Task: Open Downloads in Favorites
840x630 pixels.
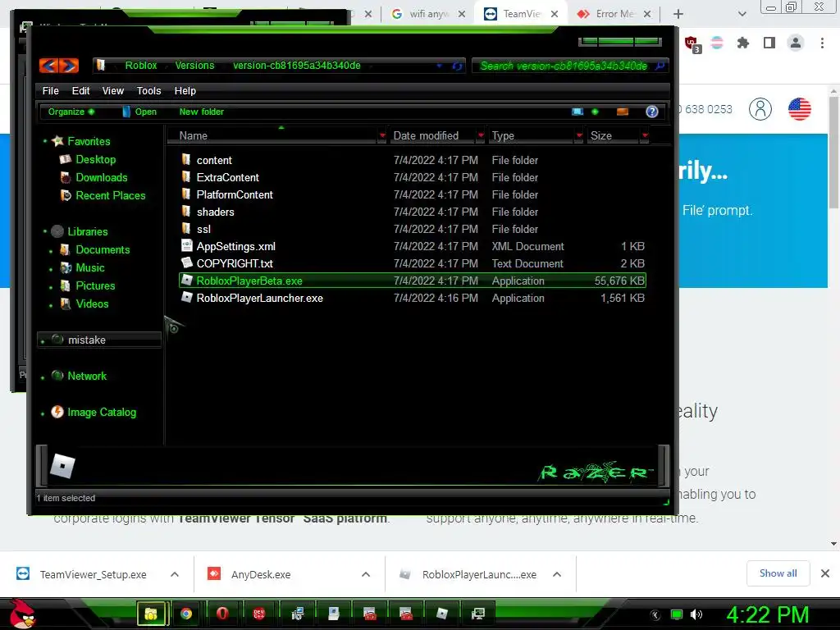Action: (x=101, y=177)
